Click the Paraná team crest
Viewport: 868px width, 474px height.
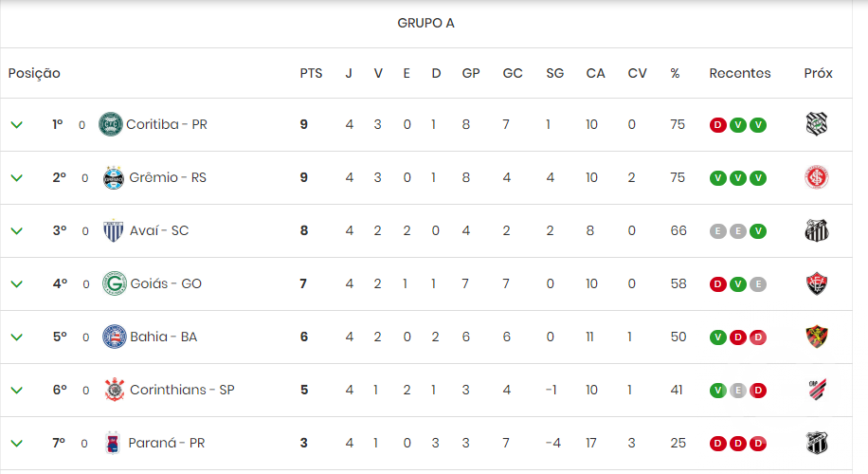tap(113, 443)
